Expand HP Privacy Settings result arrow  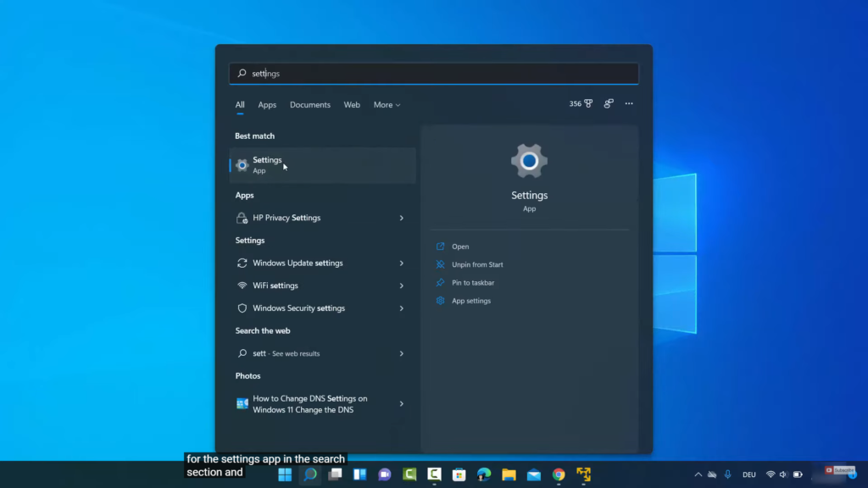pos(402,218)
